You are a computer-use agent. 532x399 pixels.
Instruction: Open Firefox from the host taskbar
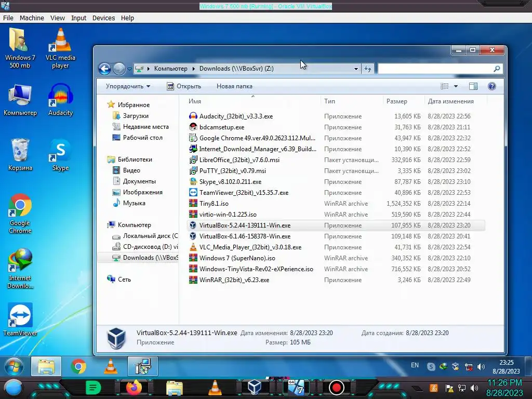134,388
